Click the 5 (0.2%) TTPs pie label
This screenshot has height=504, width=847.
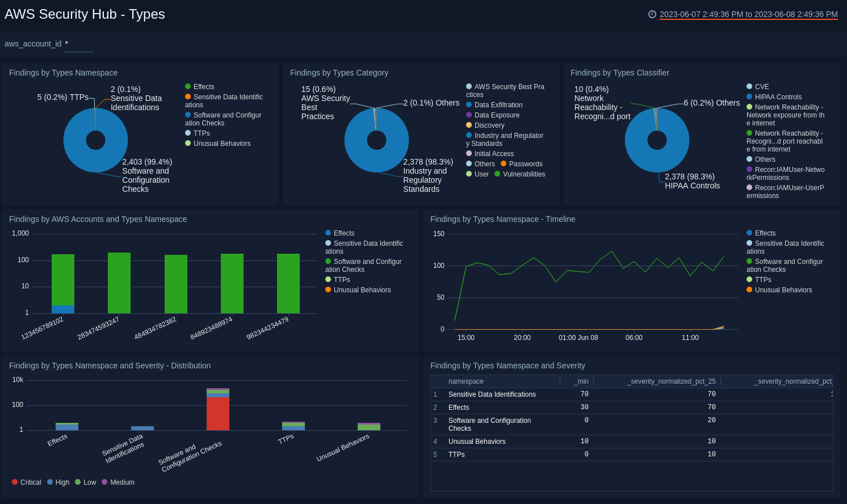click(x=62, y=97)
